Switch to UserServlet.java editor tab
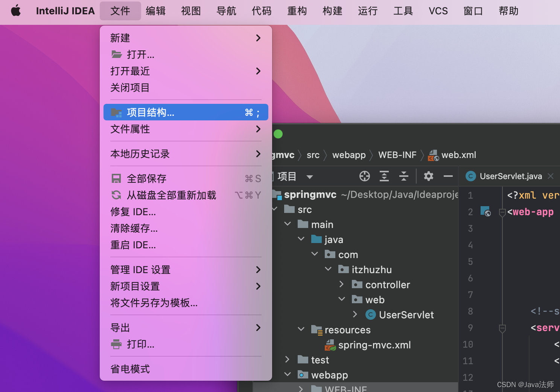The width and height of the screenshot is (560, 392). coord(504,176)
